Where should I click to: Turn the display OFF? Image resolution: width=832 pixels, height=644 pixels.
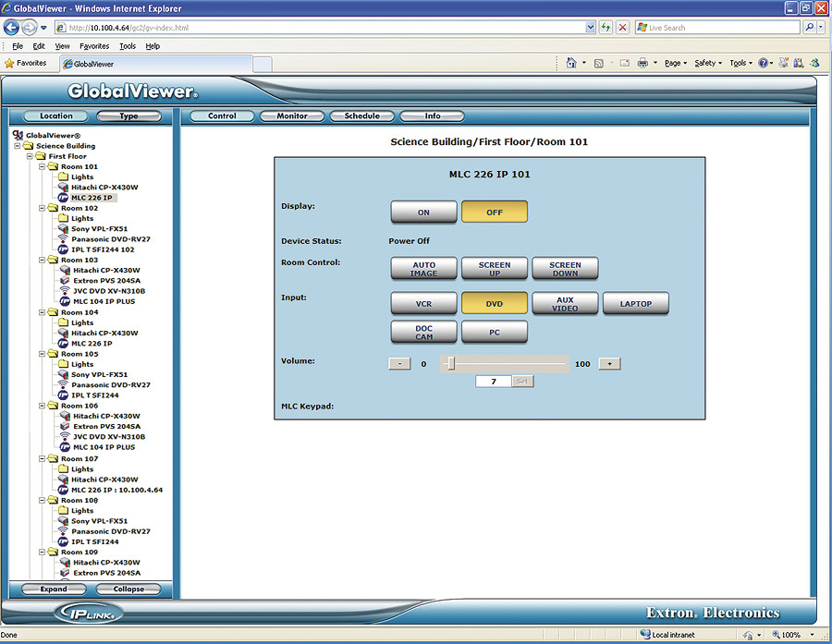(494, 212)
